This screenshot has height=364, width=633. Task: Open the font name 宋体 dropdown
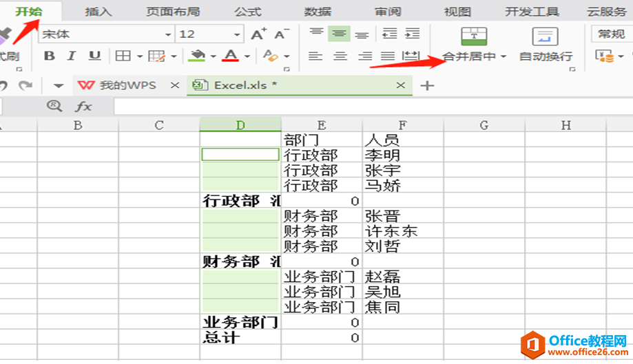point(168,34)
